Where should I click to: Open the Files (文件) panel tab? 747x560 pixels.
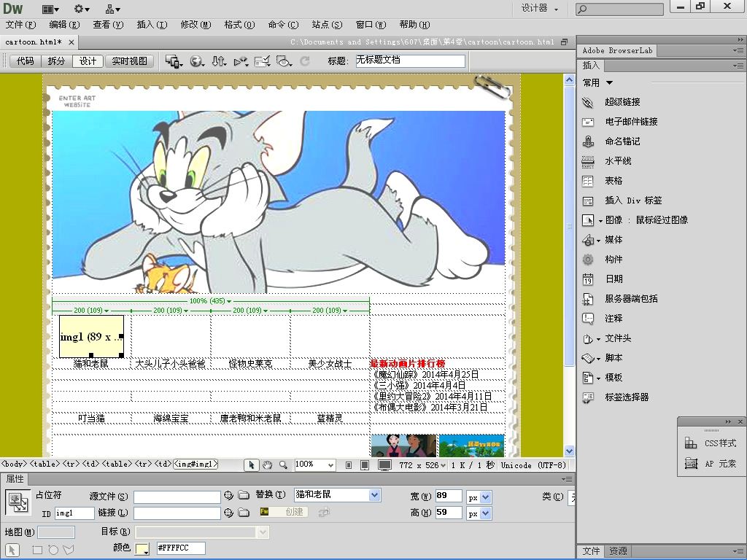[x=591, y=551]
